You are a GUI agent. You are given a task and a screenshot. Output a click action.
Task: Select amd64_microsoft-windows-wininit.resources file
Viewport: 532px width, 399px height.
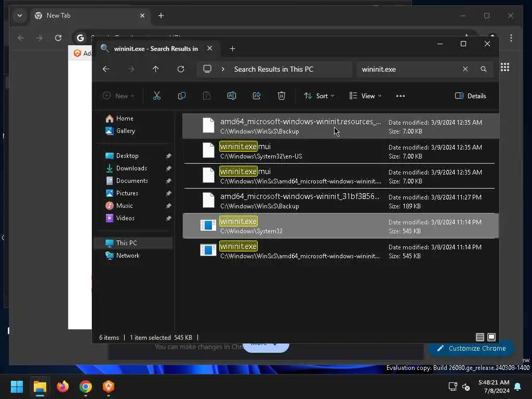[341, 126]
